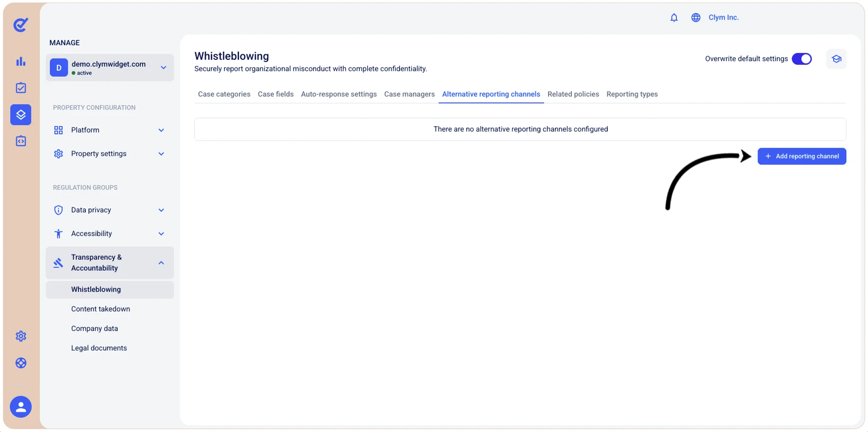The width and height of the screenshot is (868, 432).
Task: Toggle Overwrite default settings switch
Action: click(801, 59)
